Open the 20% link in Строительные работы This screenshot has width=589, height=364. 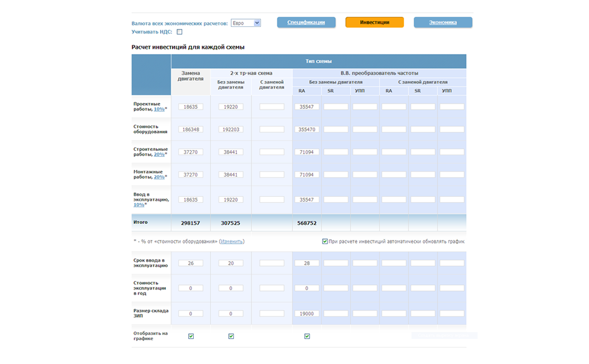click(x=159, y=154)
